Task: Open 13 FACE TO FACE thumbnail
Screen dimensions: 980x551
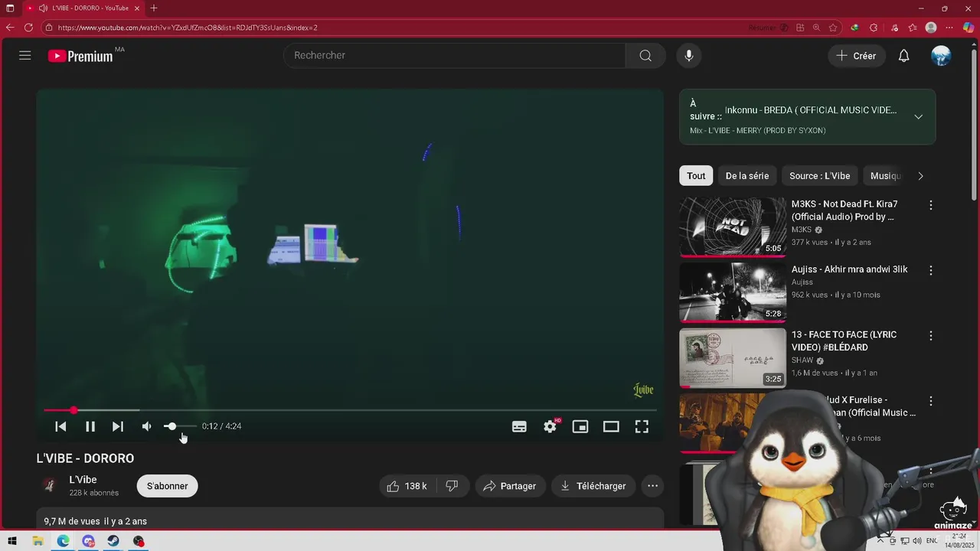Action: point(733,357)
